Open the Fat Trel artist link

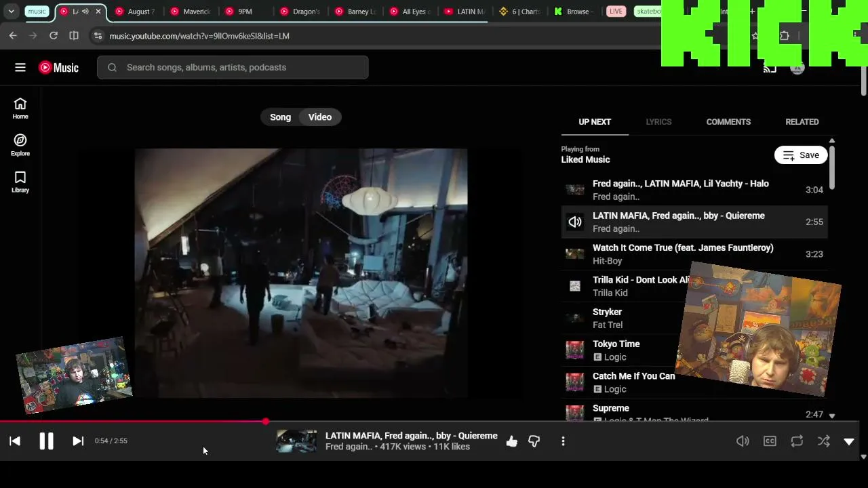[x=608, y=325]
